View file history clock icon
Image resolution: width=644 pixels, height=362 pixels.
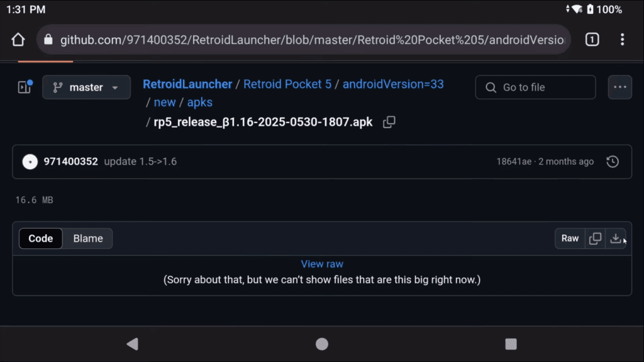pos(613,162)
